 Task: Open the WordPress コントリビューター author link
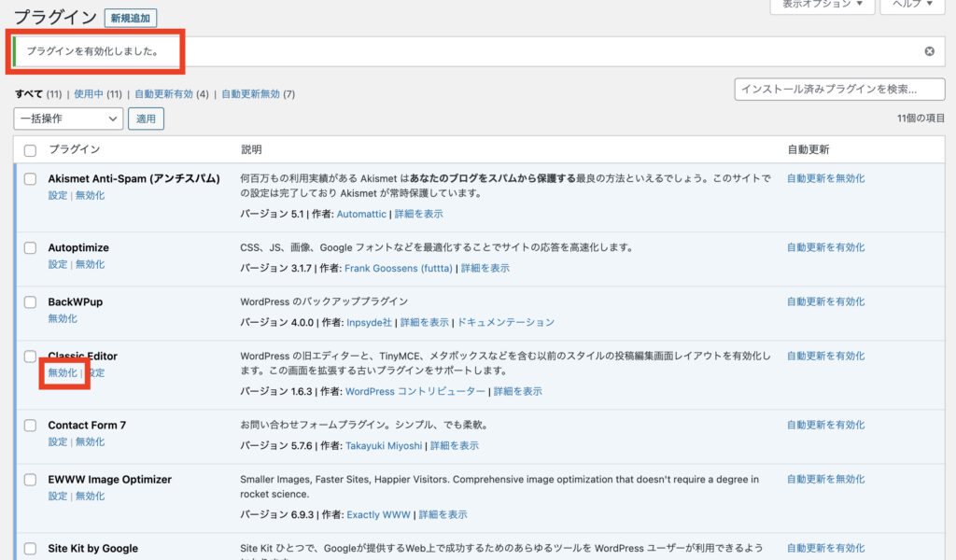[x=415, y=391]
